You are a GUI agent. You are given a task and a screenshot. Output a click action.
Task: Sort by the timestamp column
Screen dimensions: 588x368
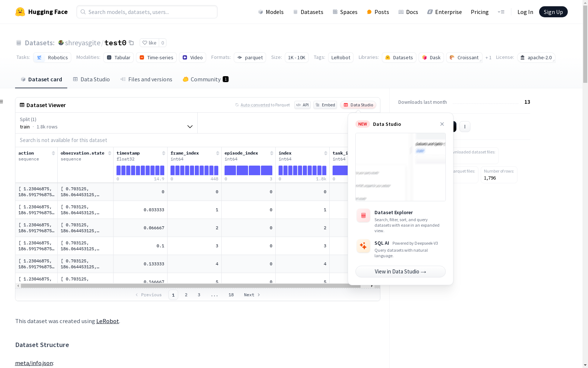tap(164, 153)
